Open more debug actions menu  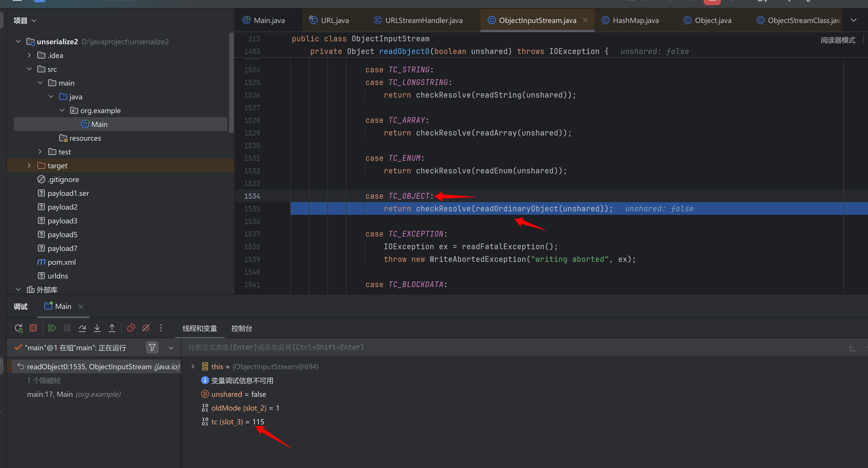[x=161, y=328]
